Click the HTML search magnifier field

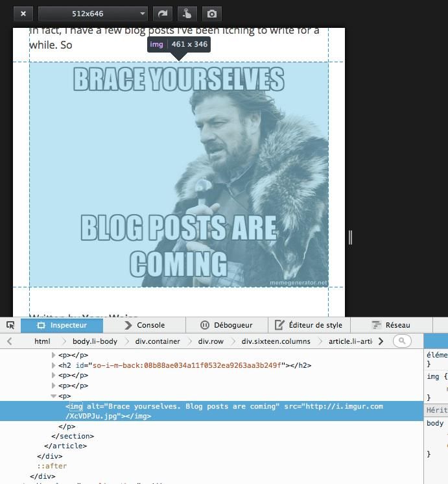click(x=402, y=341)
